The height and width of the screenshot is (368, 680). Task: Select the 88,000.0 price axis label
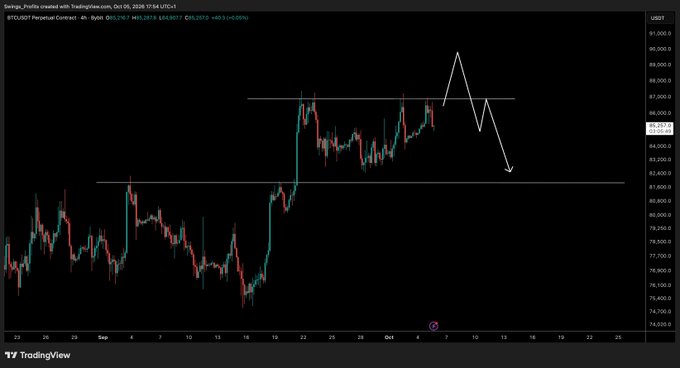point(660,81)
